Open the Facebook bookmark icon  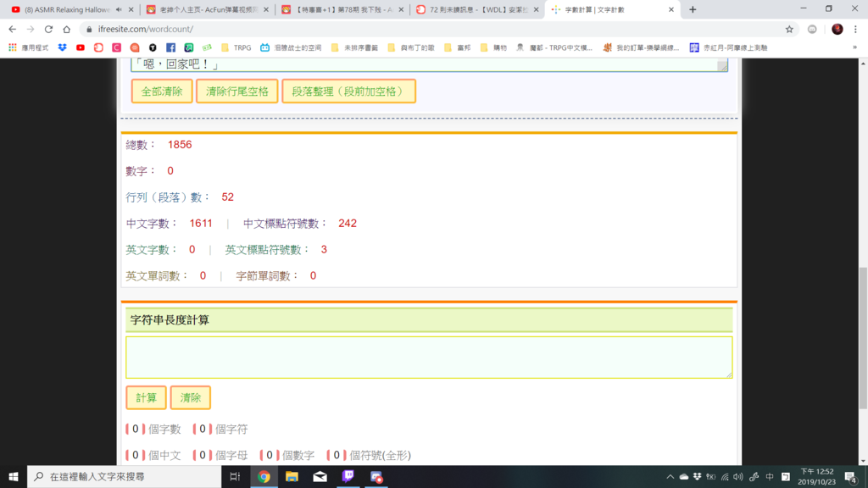(170, 47)
